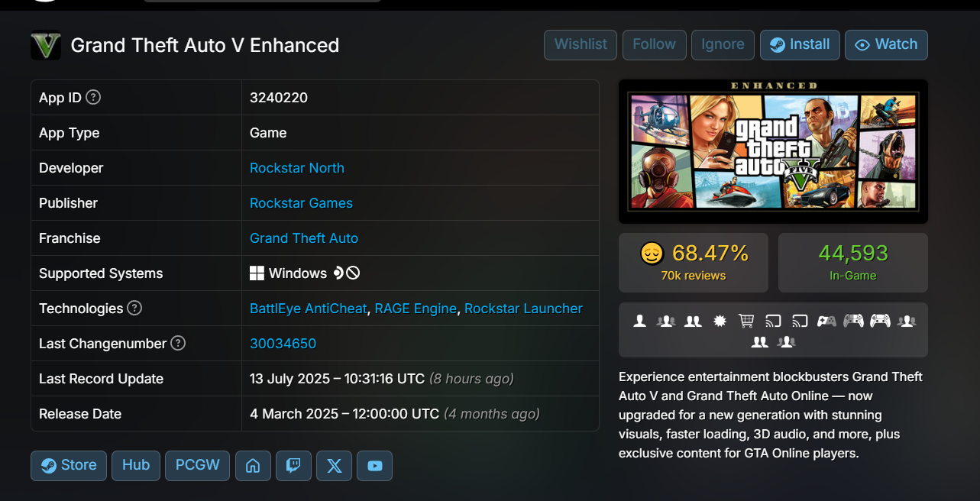Click the Install button
Image resolution: width=980 pixels, height=501 pixels.
[x=800, y=45]
